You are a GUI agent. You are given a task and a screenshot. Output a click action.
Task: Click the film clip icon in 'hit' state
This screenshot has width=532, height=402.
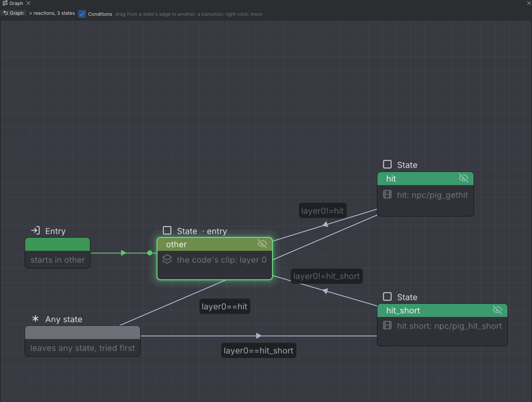point(387,194)
